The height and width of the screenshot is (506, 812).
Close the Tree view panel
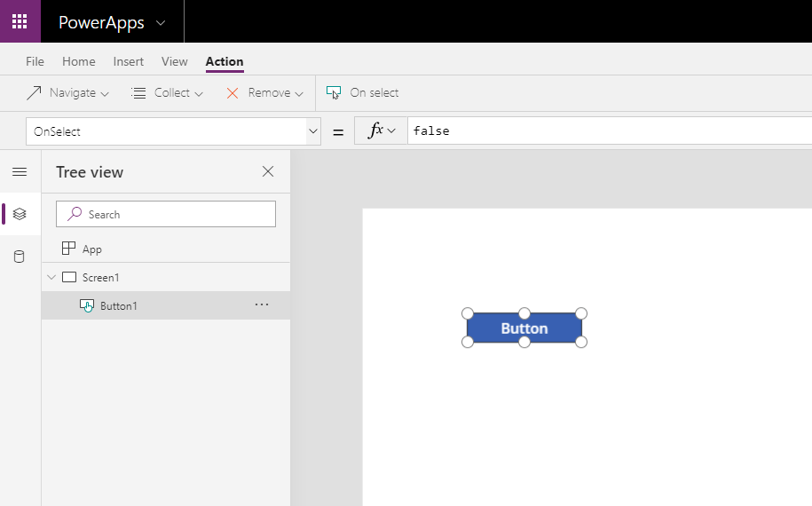pyautogui.click(x=268, y=171)
